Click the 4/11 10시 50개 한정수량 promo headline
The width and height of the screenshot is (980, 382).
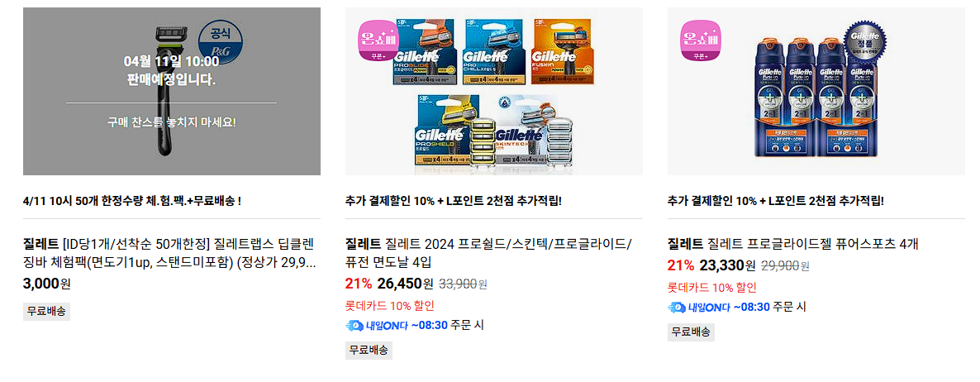coord(132,201)
